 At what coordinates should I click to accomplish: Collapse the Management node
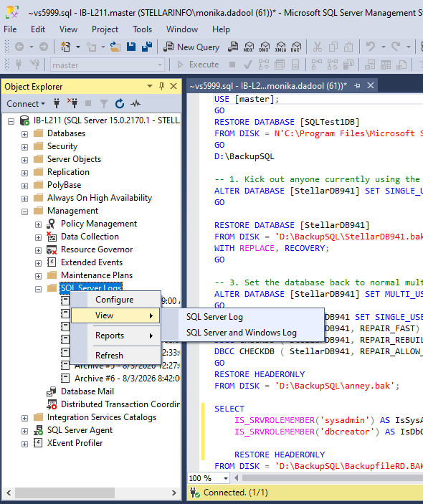click(25, 211)
